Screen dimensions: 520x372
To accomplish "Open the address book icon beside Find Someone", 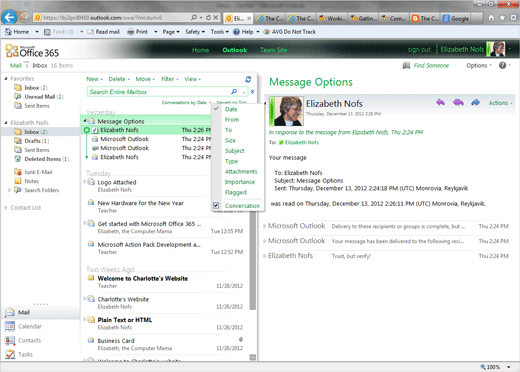I will pos(406,65).
